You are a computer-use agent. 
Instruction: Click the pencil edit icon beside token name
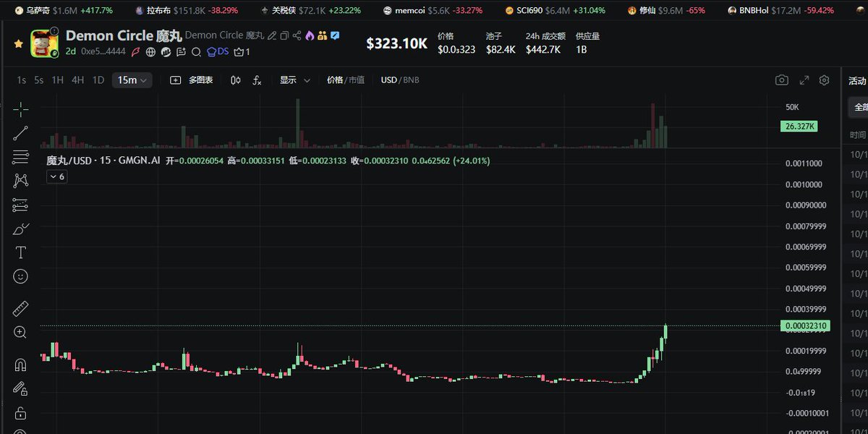point(272,35)
